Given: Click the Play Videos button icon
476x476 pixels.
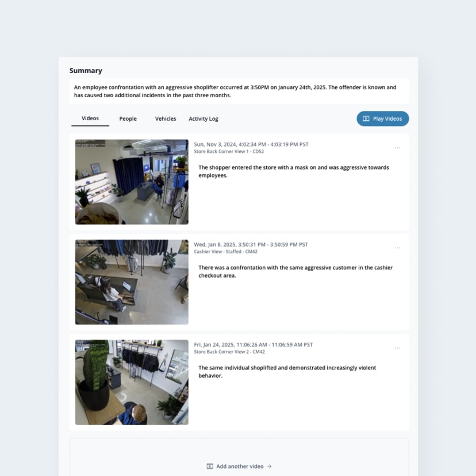Looking at the screenshot, I should [x=366, y=118].
